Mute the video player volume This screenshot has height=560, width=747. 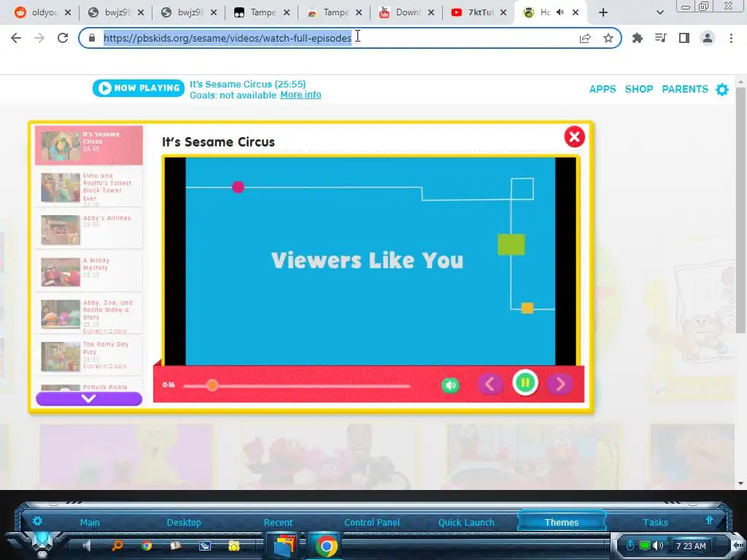(450, 385)
